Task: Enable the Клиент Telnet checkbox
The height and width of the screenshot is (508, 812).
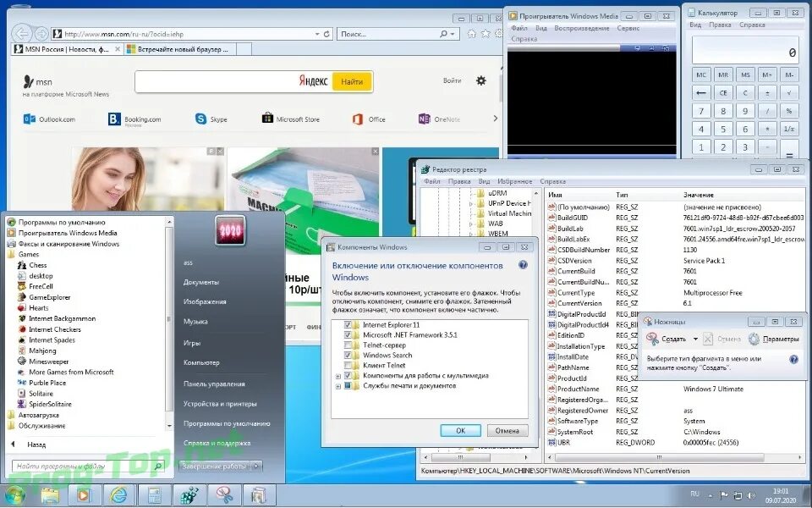Action: coord(348,366)
